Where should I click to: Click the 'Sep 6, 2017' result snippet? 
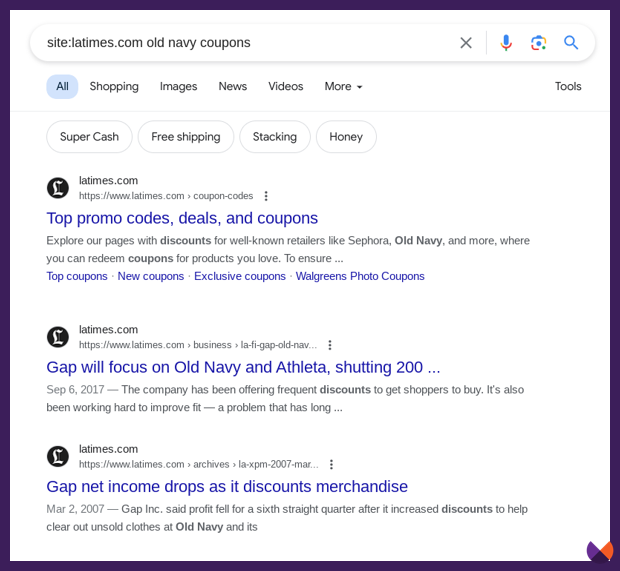point(285,399)
